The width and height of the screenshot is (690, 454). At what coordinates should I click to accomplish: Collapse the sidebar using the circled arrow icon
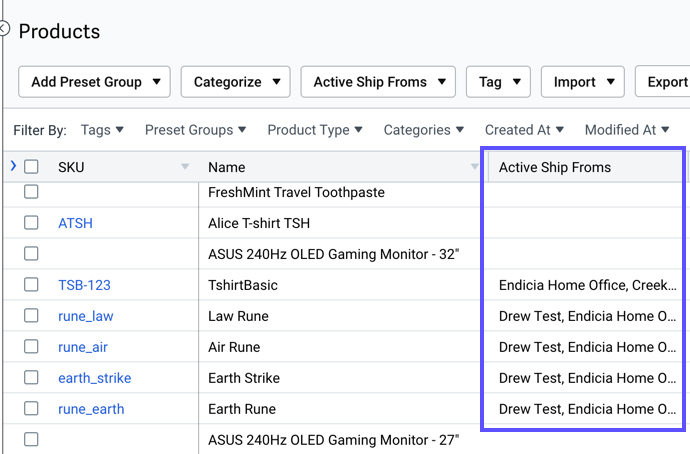point(4,29)
